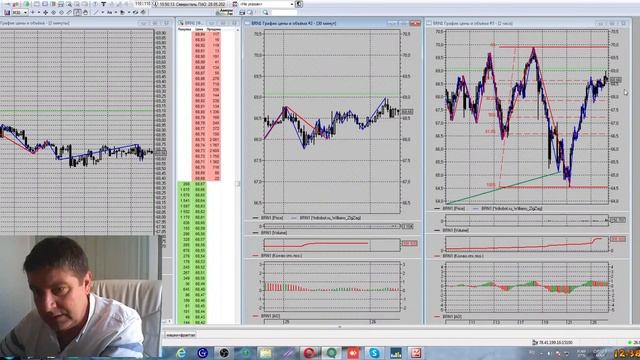640x360 pixels.
Task: Open the dropdown arrow beside the plus icon
Action: point(38,12)
